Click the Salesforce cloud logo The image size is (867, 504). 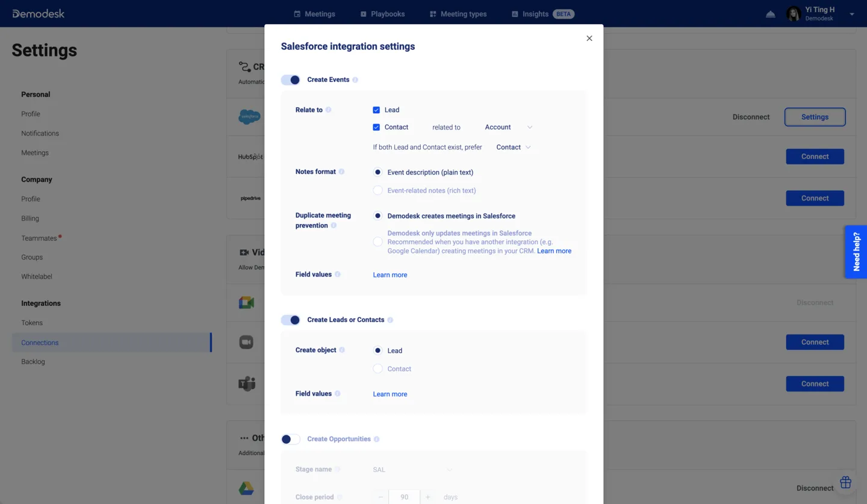tap(249, 117)
